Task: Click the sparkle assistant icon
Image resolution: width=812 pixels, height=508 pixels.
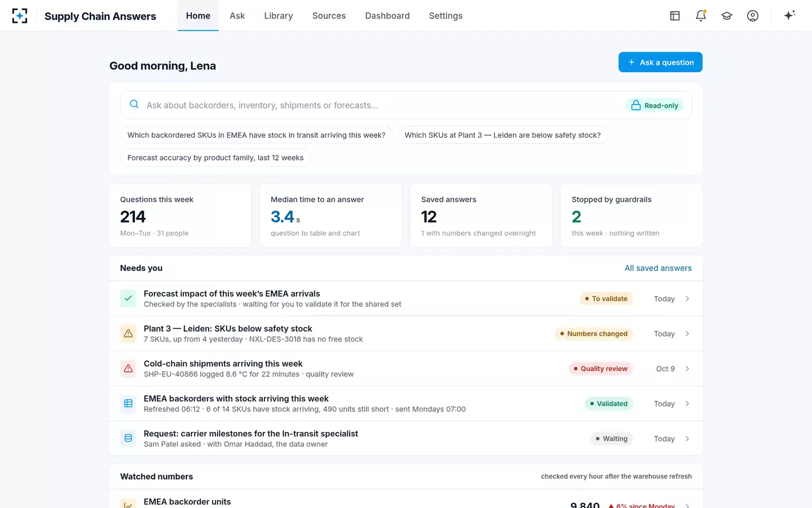Action: pos(789,15)
